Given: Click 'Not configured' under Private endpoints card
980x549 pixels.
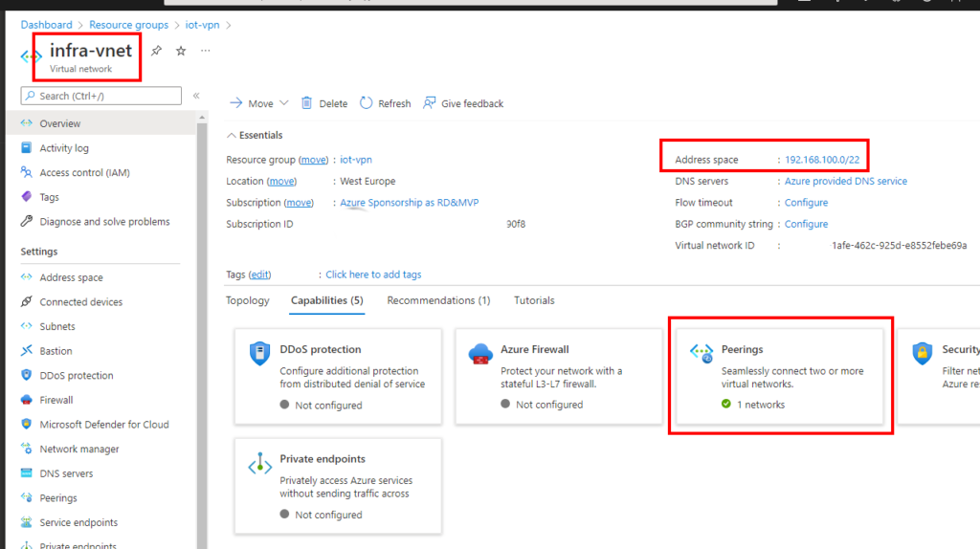Looking at the screenshot, I should coord(328,515).
